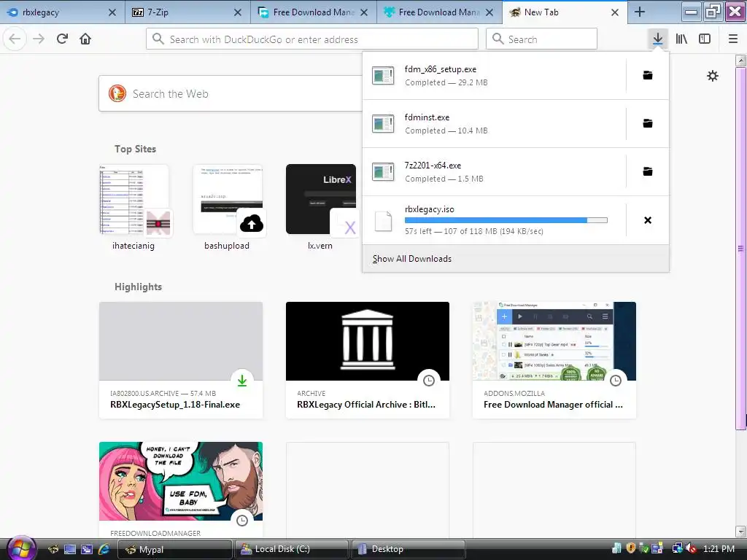Select the New Tab tab
The width and height of the screenshot is (747, 560).
tap(565, 12)
